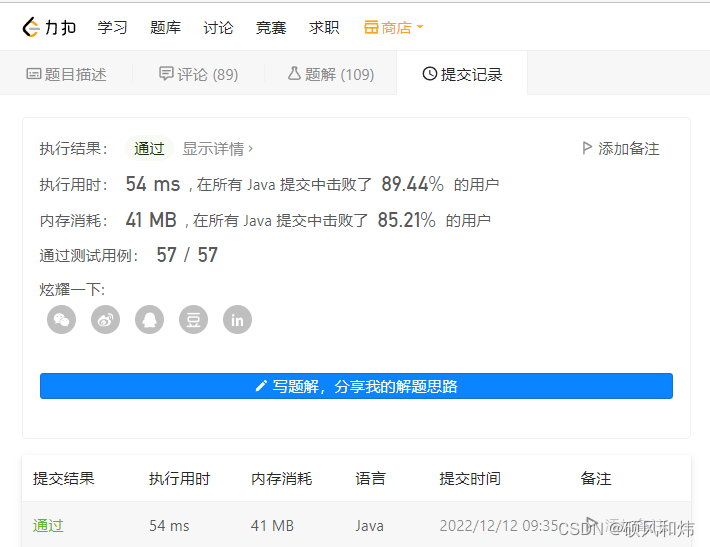Select the 提交记录 tab
710x547 pixels.
point(462,74)
